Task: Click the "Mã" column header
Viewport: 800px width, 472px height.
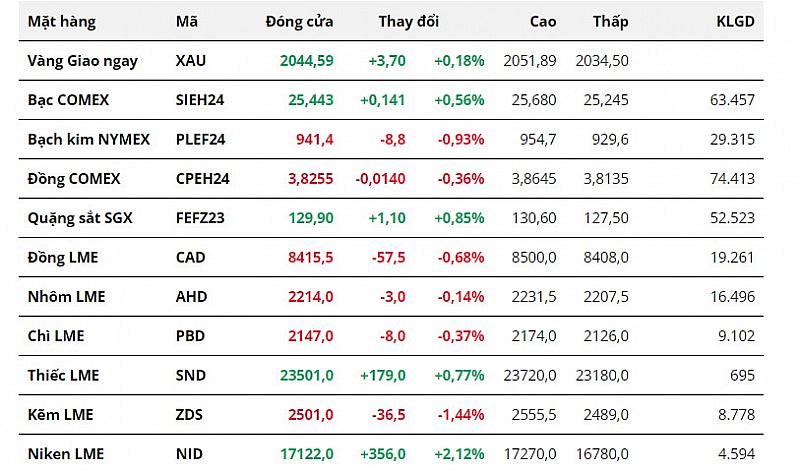Action: 186,22
